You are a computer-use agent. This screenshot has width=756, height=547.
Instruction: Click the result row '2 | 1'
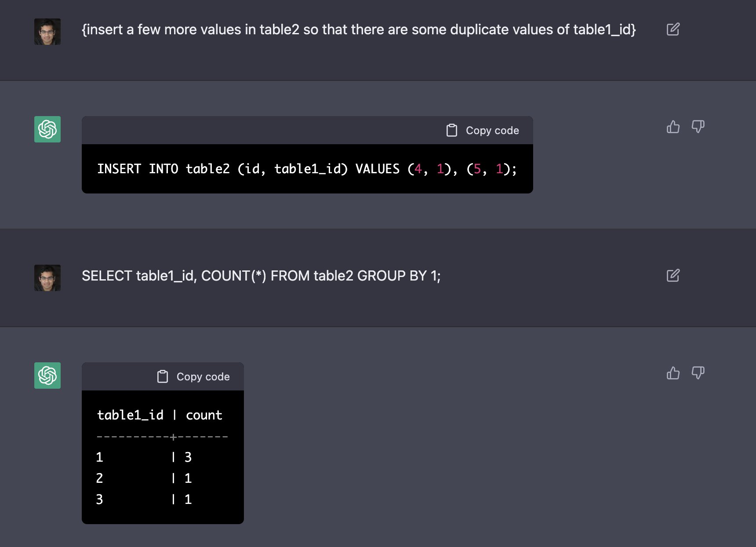(x=144, y=478)
